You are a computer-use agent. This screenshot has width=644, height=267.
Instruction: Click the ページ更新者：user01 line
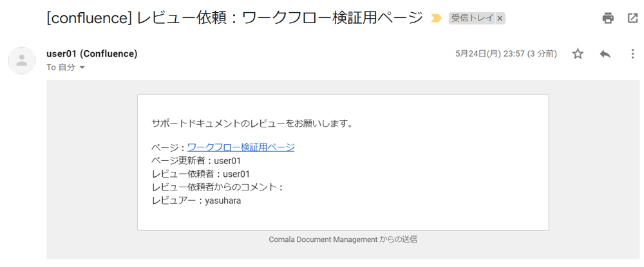[x=196, y=161]
